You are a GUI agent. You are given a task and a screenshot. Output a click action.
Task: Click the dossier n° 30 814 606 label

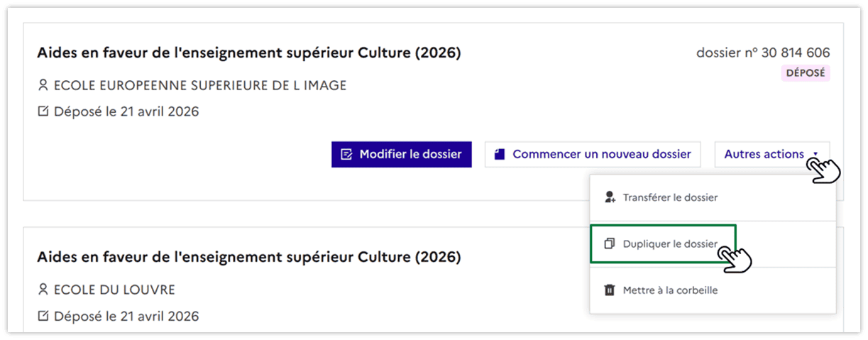pos(763,53)
